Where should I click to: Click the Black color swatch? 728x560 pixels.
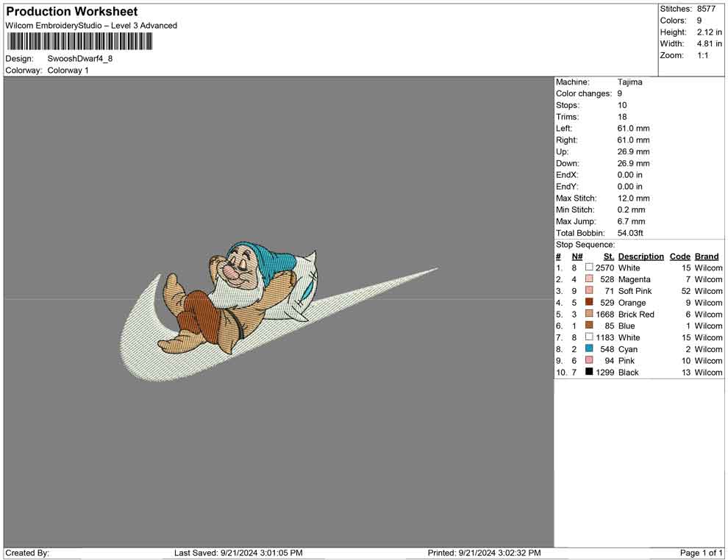coord(589,372)
